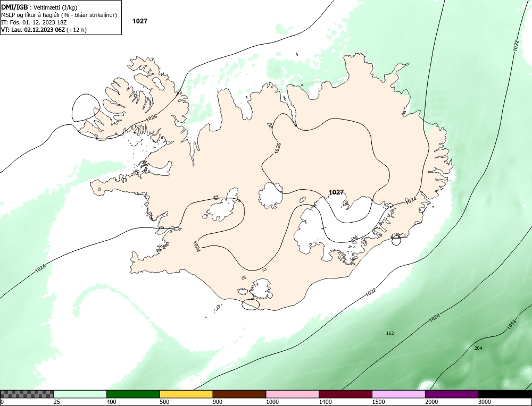
Task: Click the 1024 isobar label in east Iceland
Action: tap(411, 200)
